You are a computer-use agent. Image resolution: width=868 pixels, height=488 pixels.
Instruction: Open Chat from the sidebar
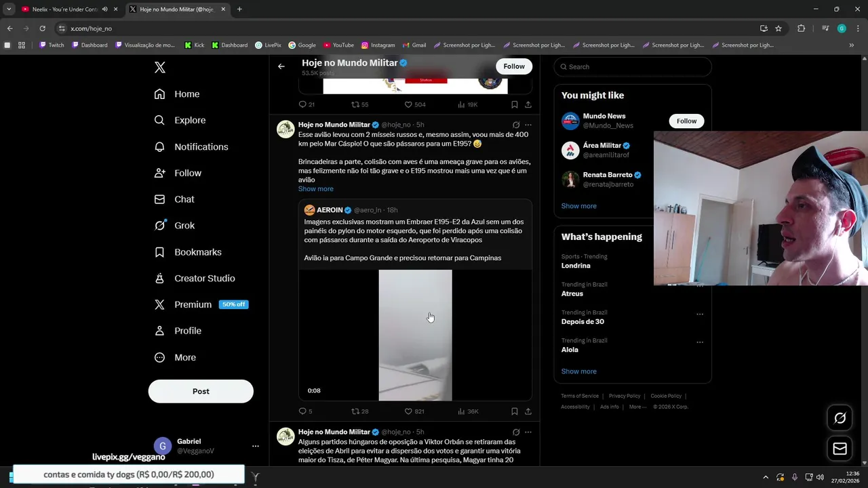click(x=174, y=199)
